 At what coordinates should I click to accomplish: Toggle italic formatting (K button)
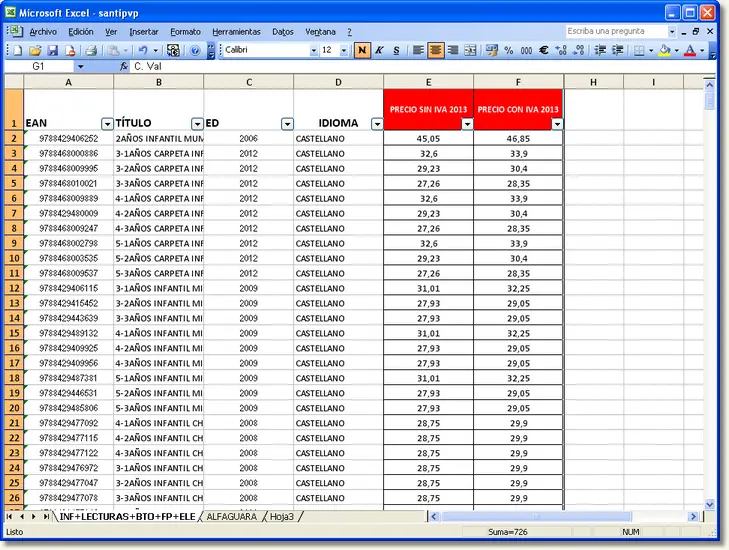pyautogui.click(x=379, y=50)
